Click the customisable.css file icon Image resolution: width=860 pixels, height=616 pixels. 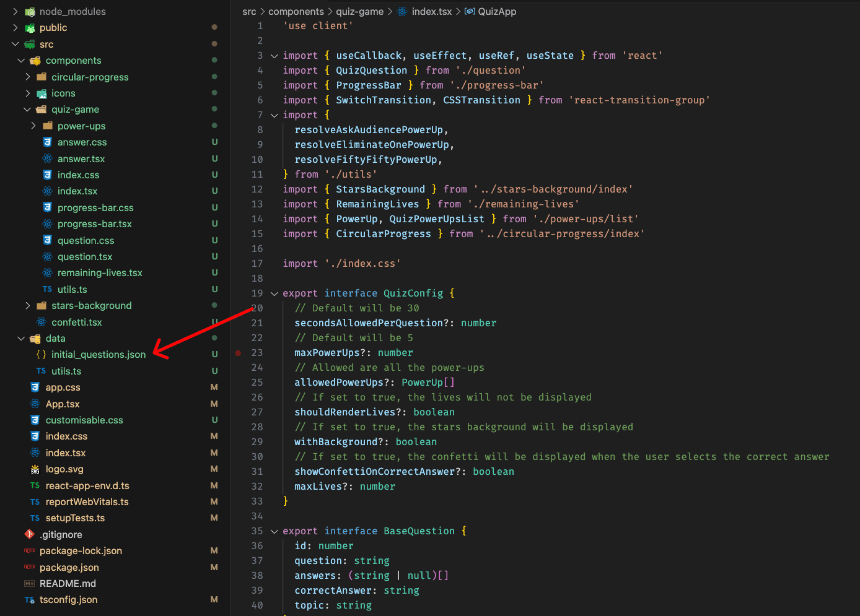35,420
